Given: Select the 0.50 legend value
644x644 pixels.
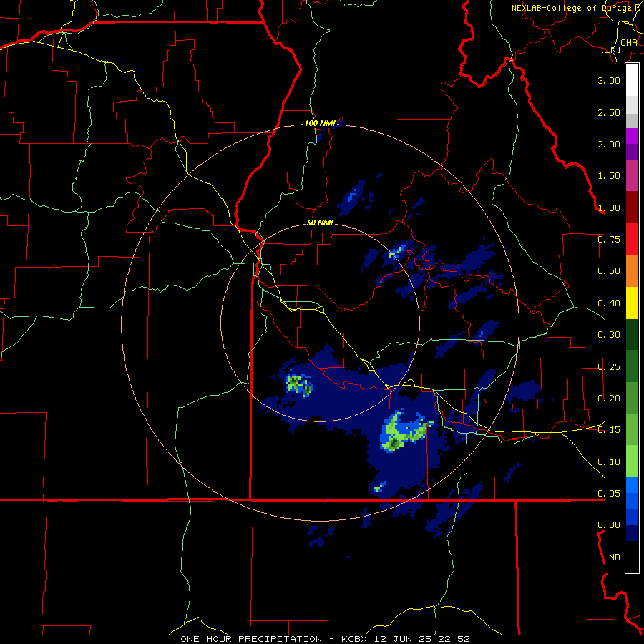Looking at the screenshot, I should [609, 271].
